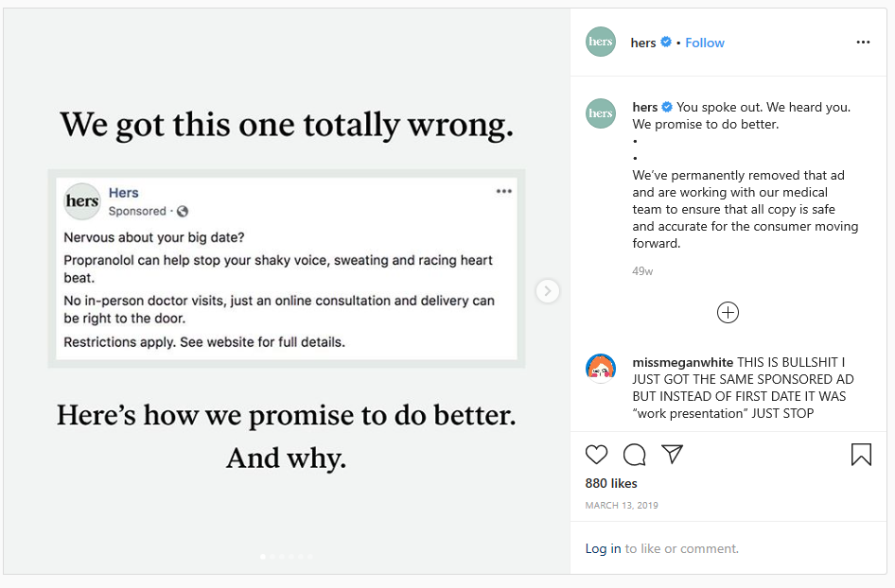Screen dimensions: 895x588
Task: Advance to the next carousel slide
Action: 547,291
